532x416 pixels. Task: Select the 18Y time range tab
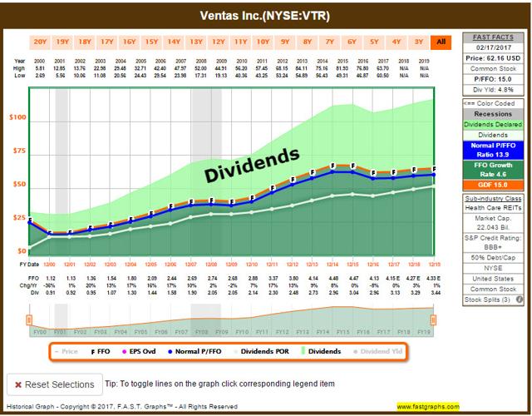click(x=85, y=42)
